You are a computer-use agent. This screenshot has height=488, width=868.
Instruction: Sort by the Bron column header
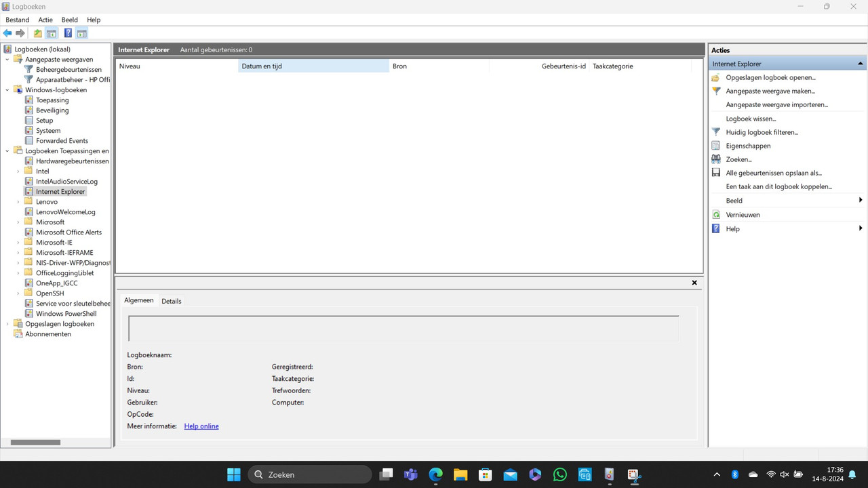[439, 66]
